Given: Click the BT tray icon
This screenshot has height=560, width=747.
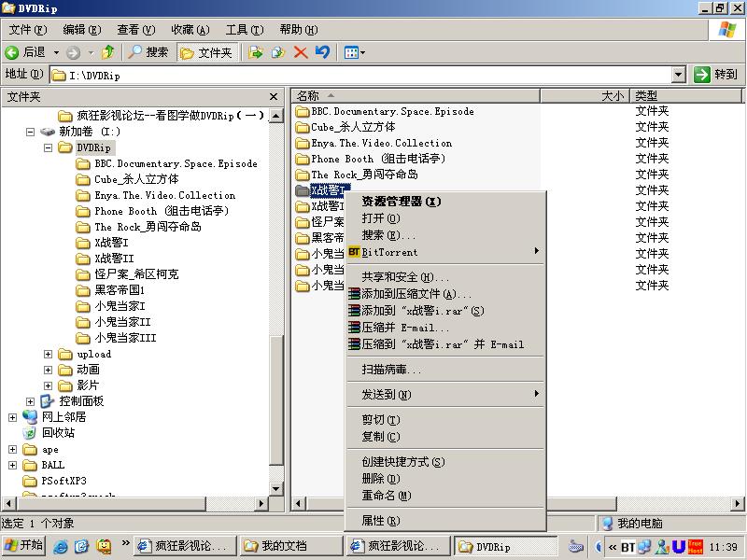Looking at the screenshot, I should 627,547.
